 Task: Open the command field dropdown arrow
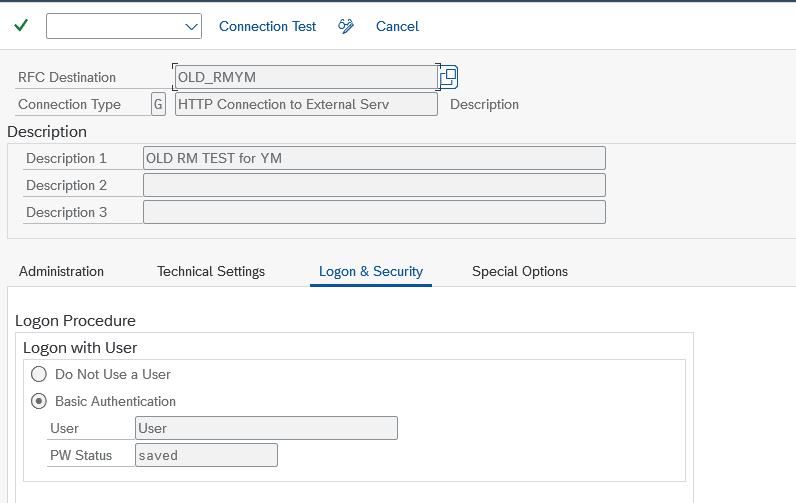[x=191, y=26]
